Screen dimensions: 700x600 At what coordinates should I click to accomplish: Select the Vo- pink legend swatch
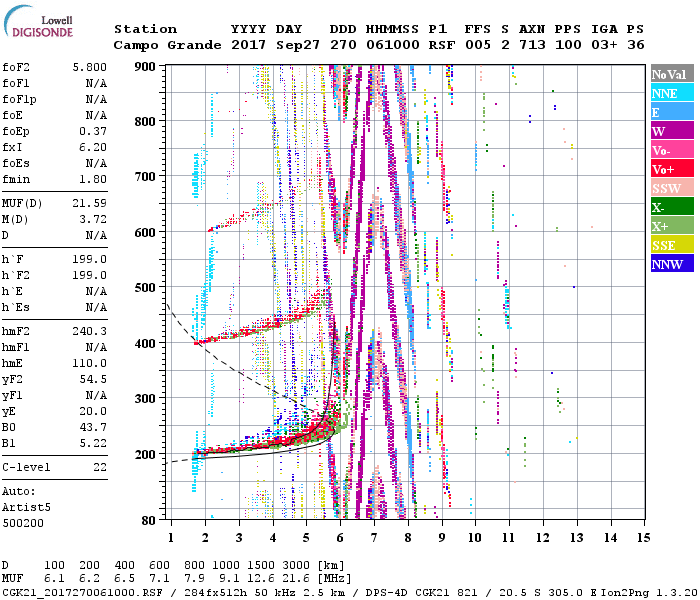click(x=672, y=150)
